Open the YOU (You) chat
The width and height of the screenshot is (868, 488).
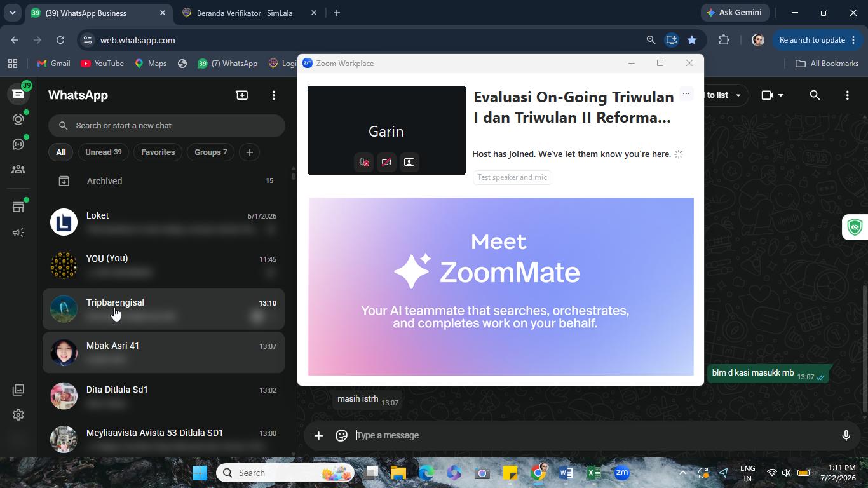164,266
